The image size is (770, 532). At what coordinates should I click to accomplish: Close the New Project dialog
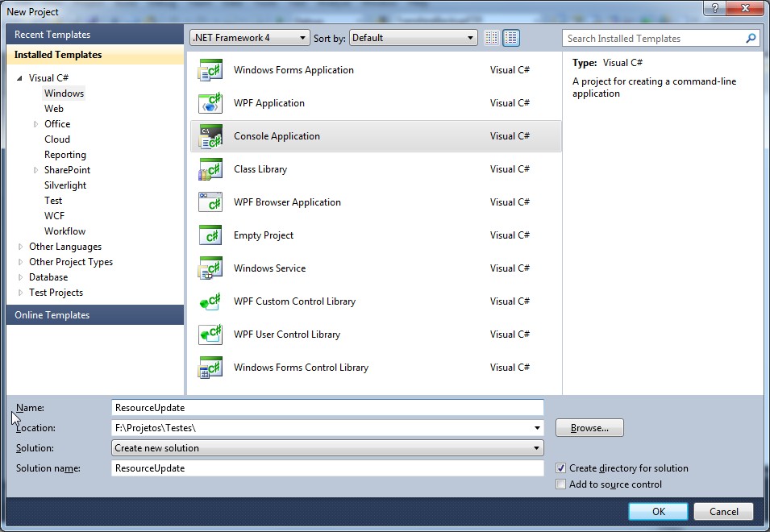tap(745, 8)
